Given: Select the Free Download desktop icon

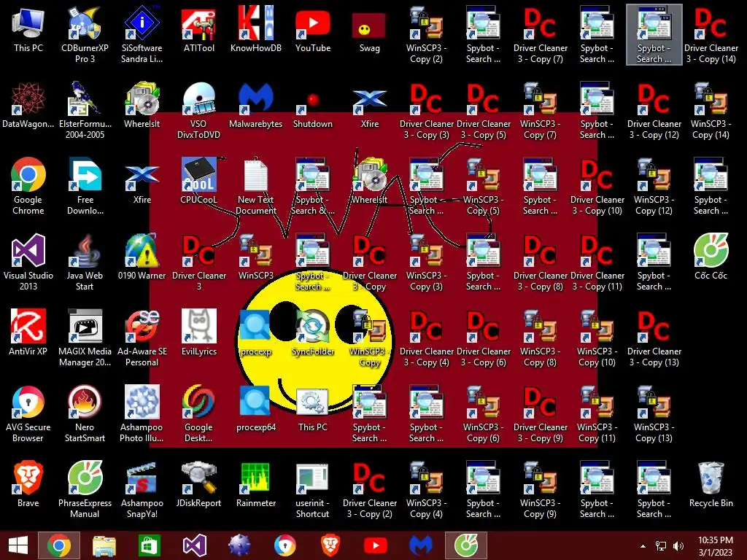Looking at the screenshot, I should pos(85,186).
